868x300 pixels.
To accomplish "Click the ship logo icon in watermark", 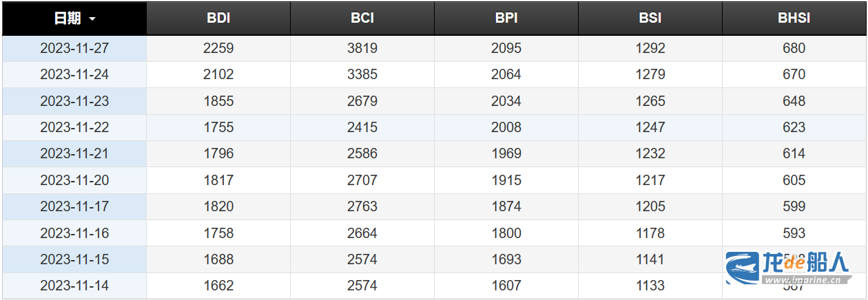I will click(742, 268).
